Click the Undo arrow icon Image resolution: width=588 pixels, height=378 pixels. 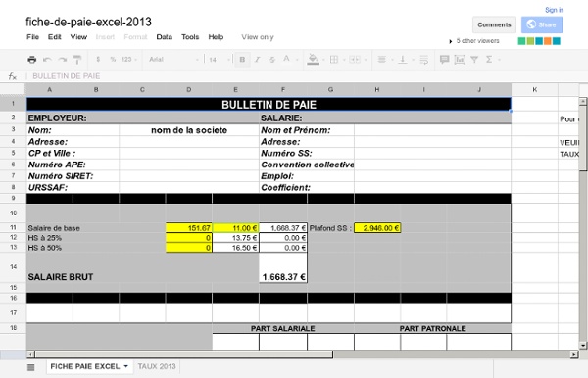pos(47,59)
